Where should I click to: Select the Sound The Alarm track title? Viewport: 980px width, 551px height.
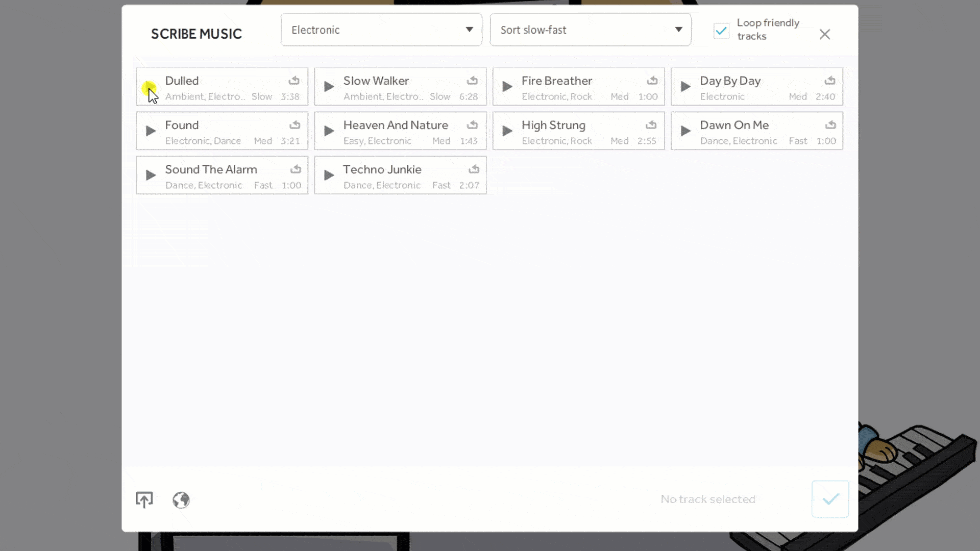[211, 169]
